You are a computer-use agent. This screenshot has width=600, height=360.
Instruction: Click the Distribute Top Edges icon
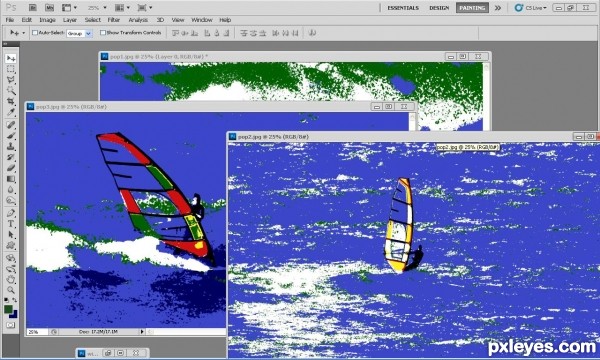[x=244, y=33]
